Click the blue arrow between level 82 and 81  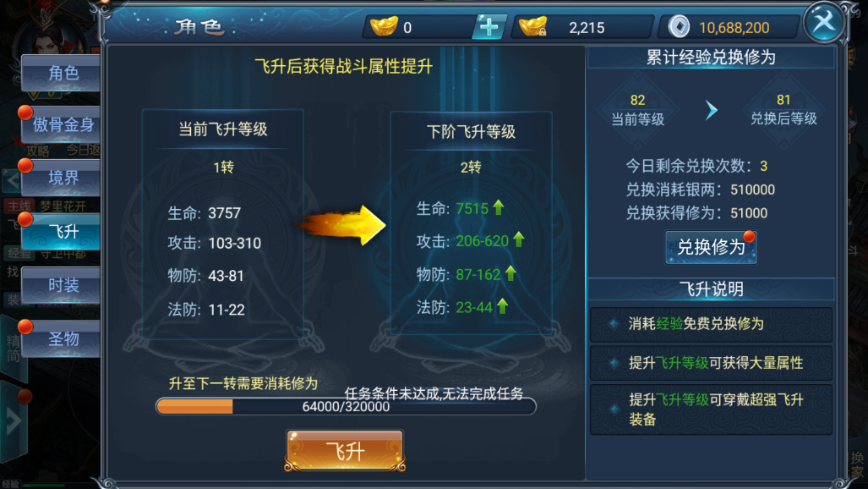[x=712, y=110]
